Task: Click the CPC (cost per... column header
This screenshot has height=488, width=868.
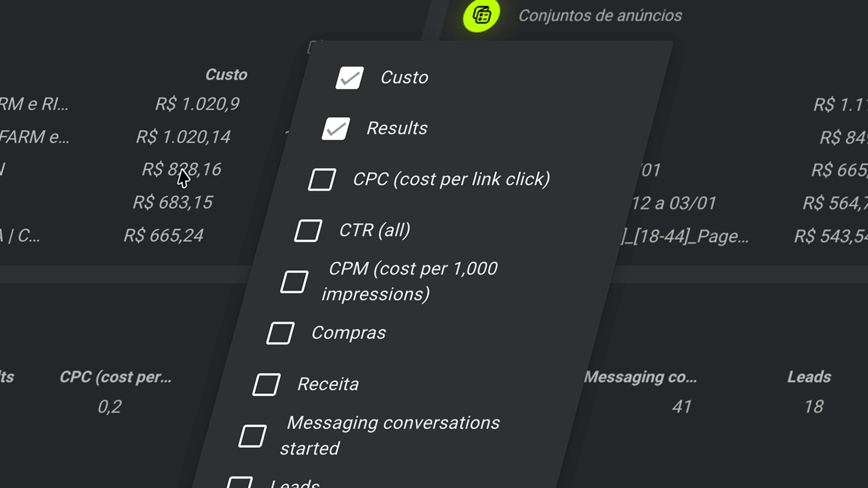Action: pos(116,377)
